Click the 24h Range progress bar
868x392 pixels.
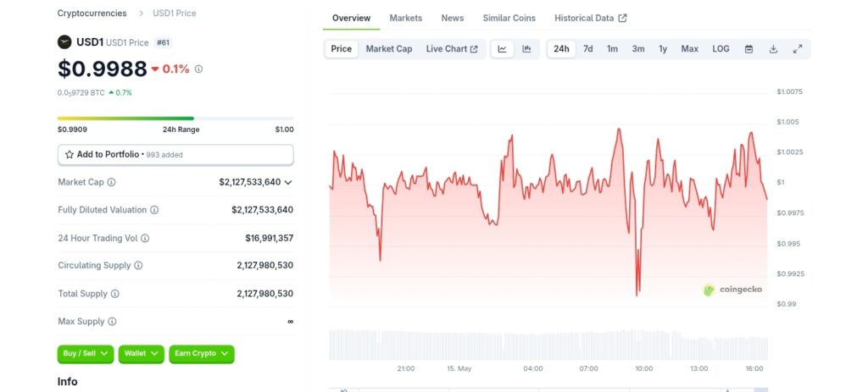[175, 119]
